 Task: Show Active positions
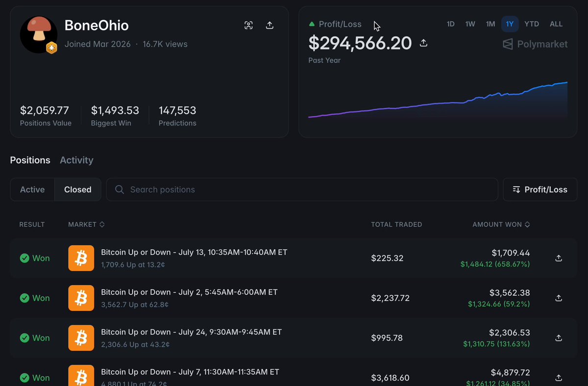(x=32, y=190)
